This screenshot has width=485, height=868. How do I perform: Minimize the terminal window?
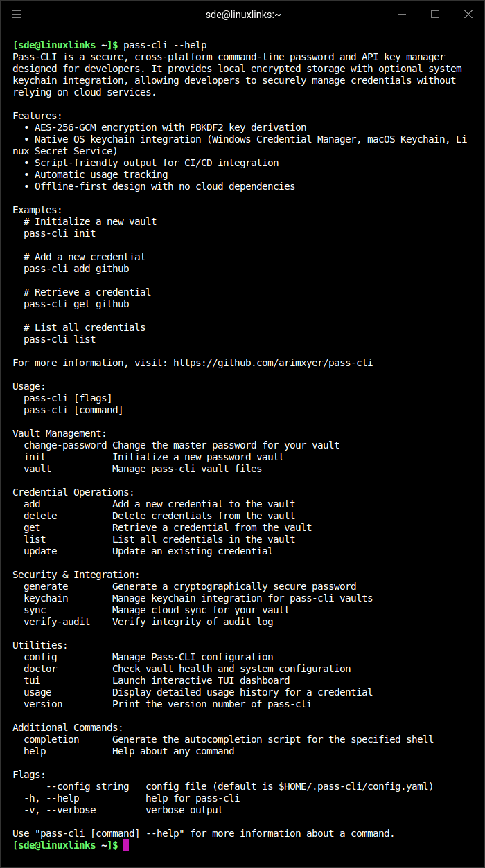click(x=402, y=14)
